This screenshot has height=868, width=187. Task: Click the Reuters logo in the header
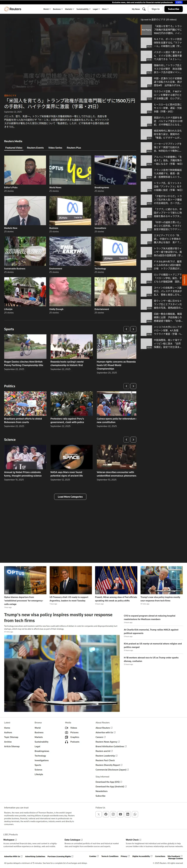[13, 9]
